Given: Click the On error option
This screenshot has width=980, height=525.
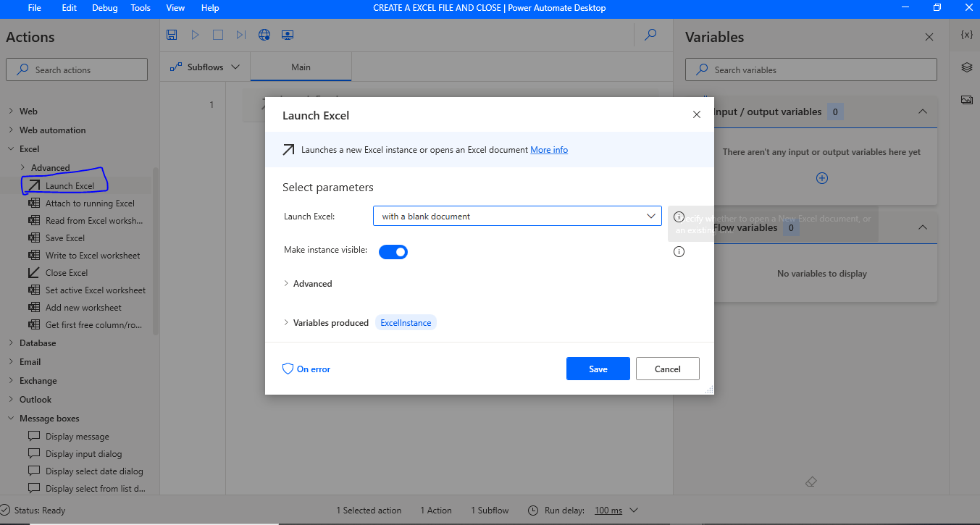Looking at the screenshot, I should click(x=306, y=369).
